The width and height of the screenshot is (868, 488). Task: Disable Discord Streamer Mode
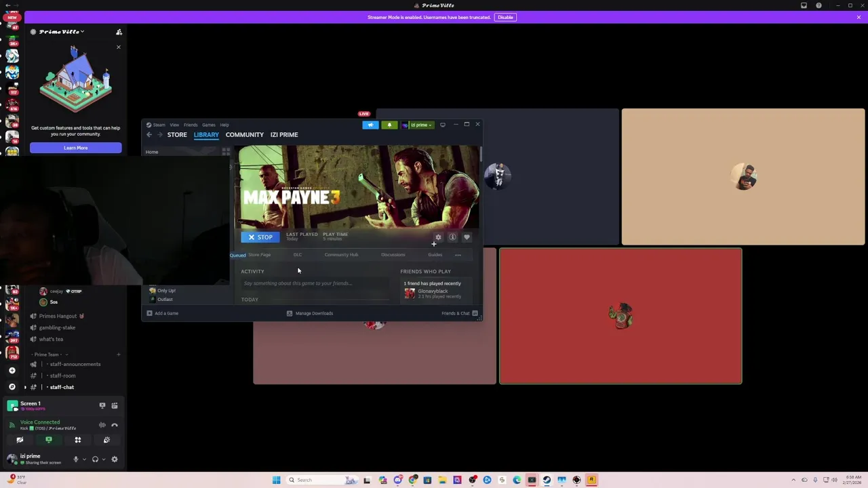tap(505, 17)
